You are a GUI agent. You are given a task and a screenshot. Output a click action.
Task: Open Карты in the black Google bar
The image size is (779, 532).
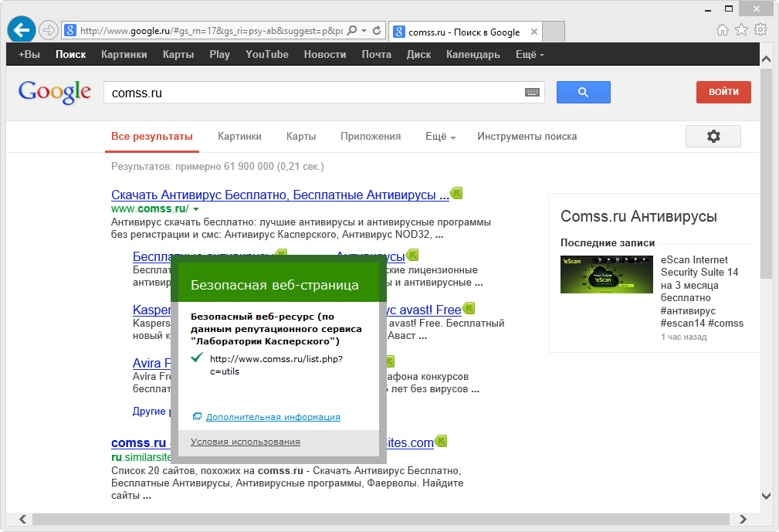(x=178, y=54)
